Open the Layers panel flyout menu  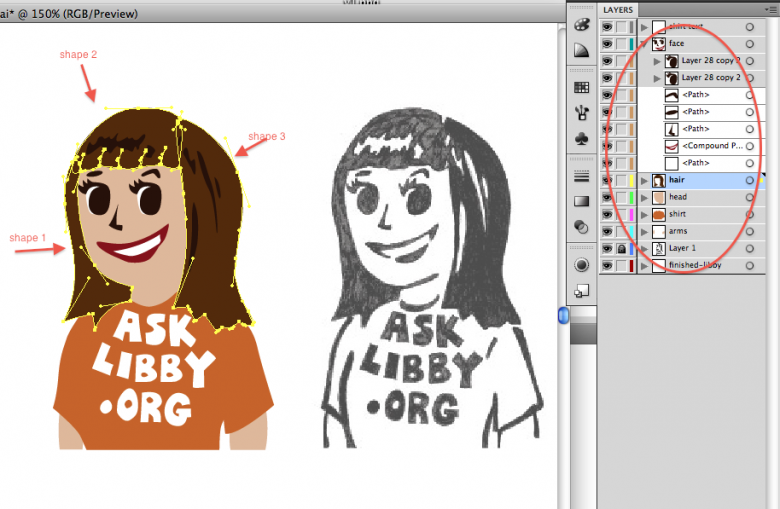[773, 9]
